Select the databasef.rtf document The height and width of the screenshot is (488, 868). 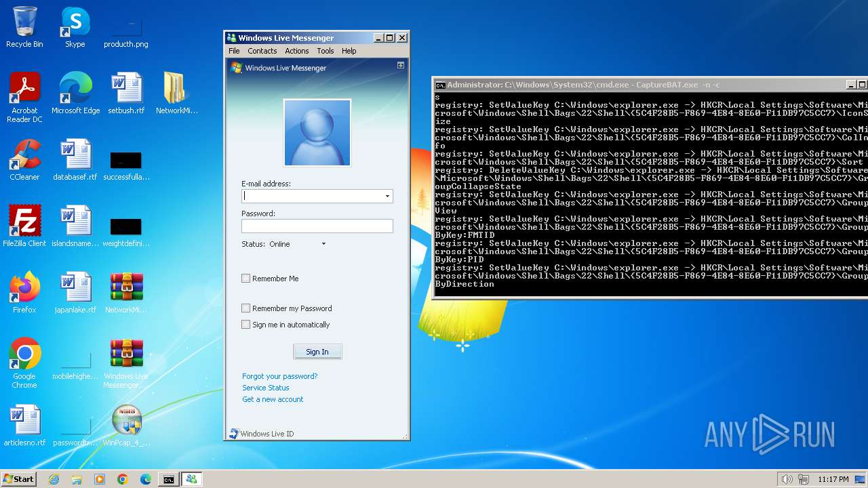[x=75, y=160]
